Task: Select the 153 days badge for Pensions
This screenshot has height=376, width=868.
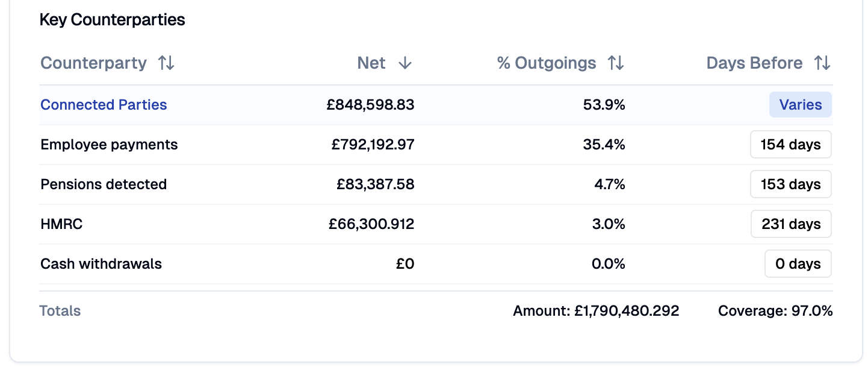Action: point(790,184)
